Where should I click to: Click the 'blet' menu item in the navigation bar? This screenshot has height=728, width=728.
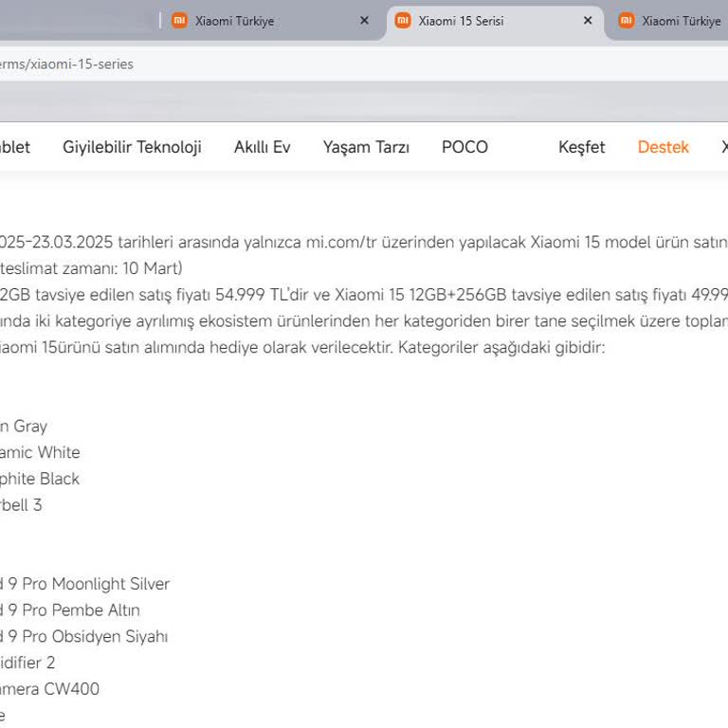point(15,147)
